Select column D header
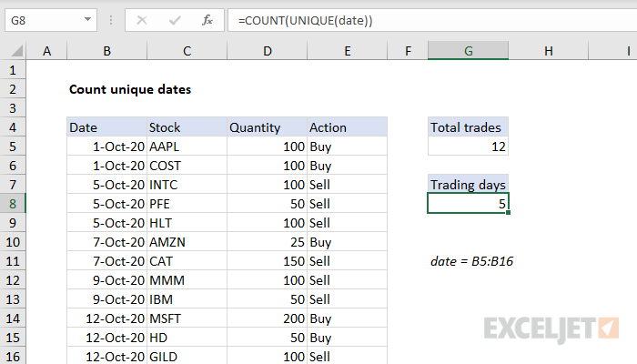This screenshot has width=637, height=364. pos(267,51)
